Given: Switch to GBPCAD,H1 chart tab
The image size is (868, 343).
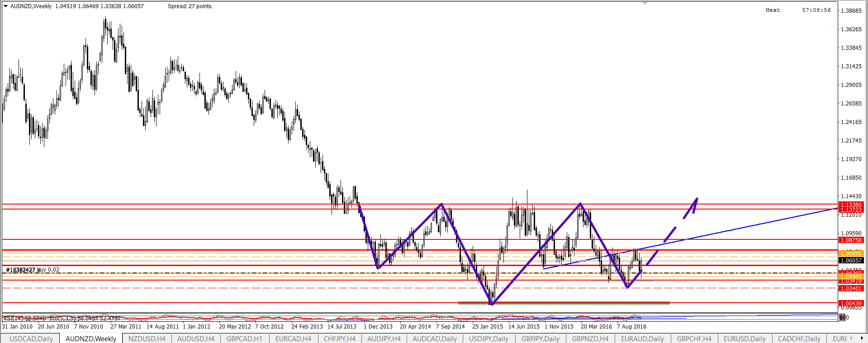Looking at the screenshot, I should tap(244, 338).
